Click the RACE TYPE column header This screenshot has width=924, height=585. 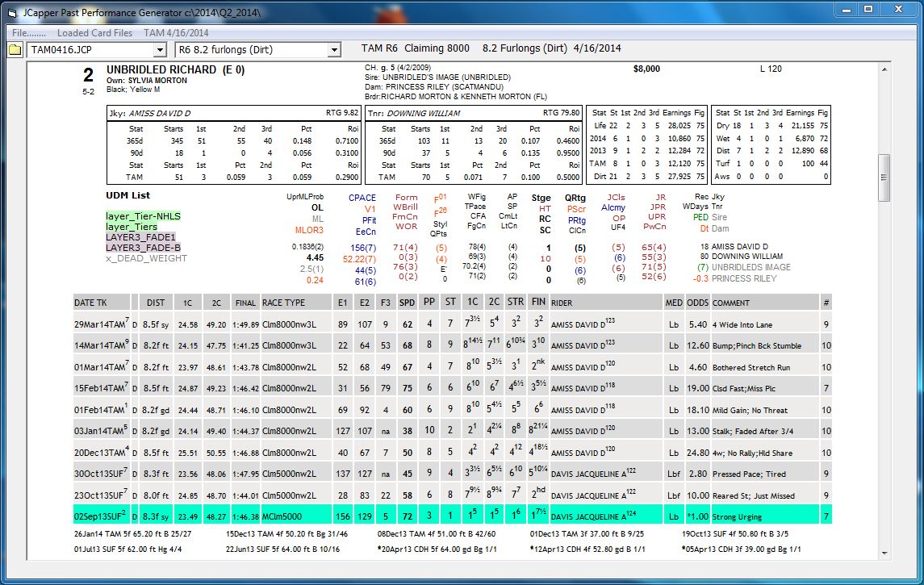pyautogui.click(x=296, y=303)
